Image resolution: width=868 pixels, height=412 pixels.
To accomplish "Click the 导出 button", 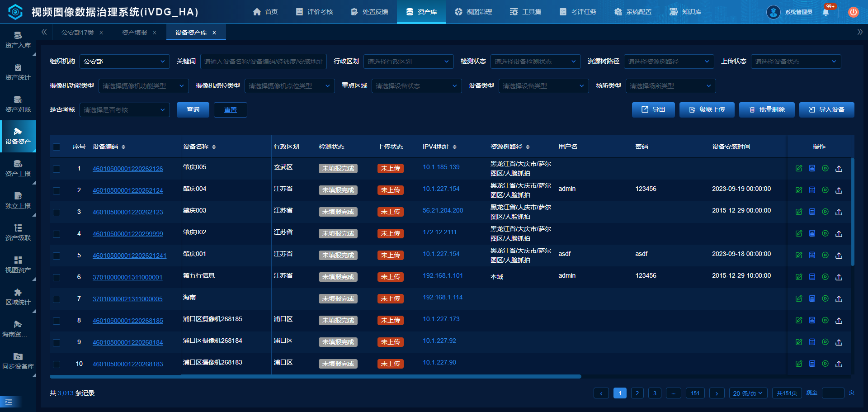I will coord(653,110).
